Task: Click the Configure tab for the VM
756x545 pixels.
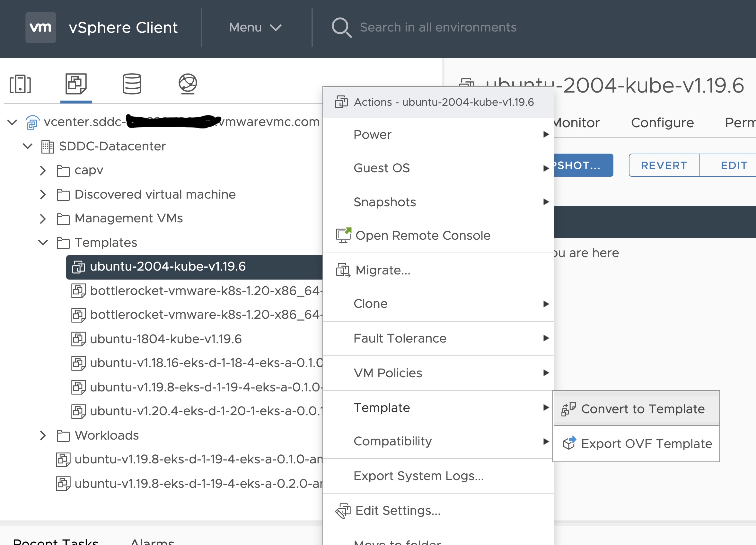Action: pyautogui.click(x=662, y=122)
